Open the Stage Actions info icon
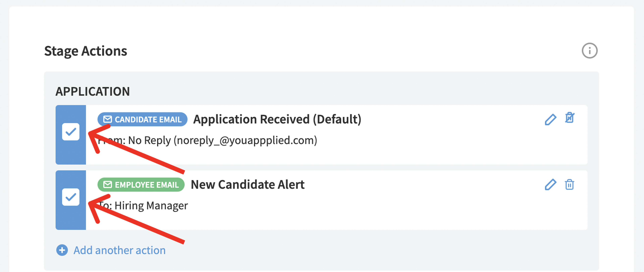The image size is (644, 272). [x=589, y=51]
